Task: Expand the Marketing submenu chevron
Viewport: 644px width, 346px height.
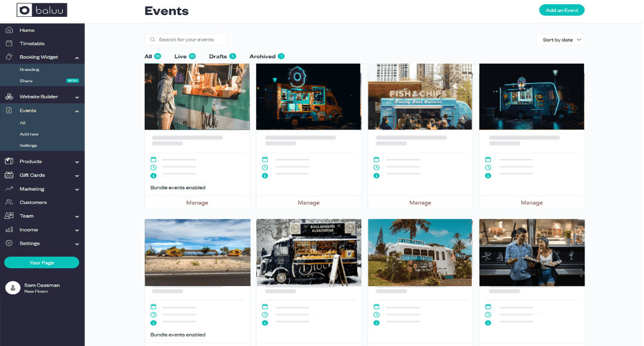Action: coord(77,189)
